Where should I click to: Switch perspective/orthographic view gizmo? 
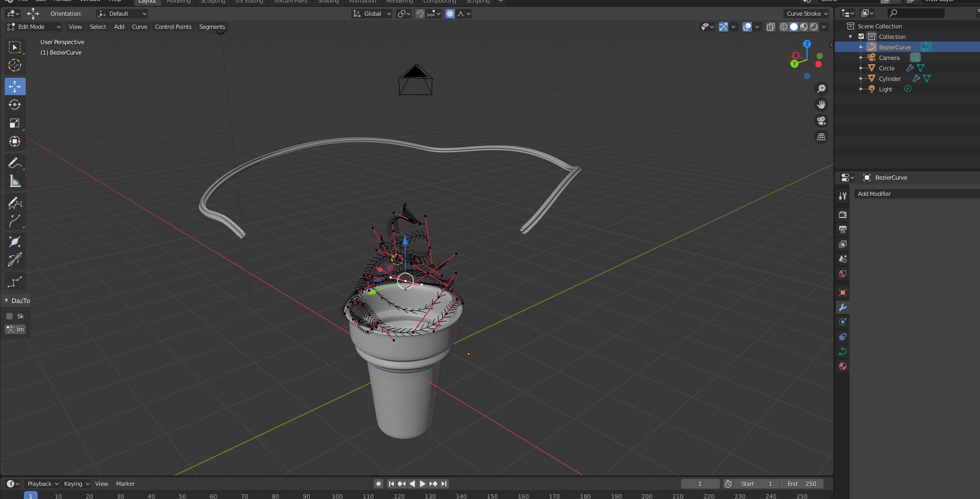point(821,137)
